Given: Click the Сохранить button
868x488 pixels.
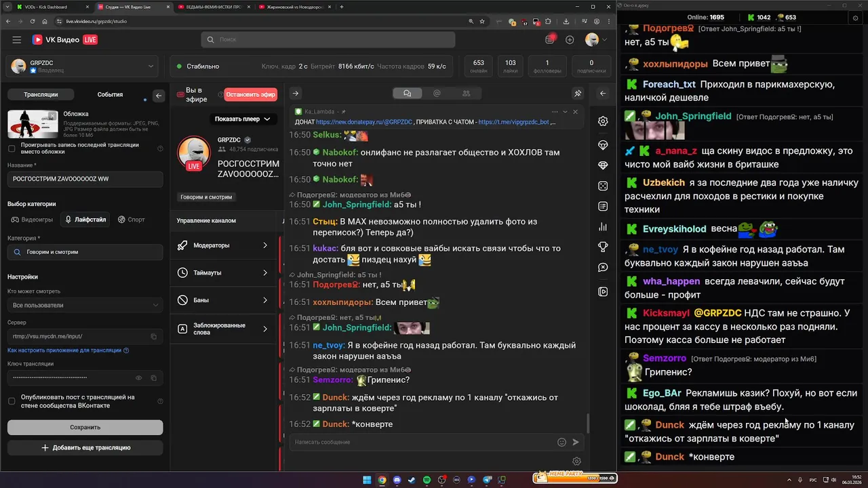Looking at the screenshot, I should [x=85, y=427].
